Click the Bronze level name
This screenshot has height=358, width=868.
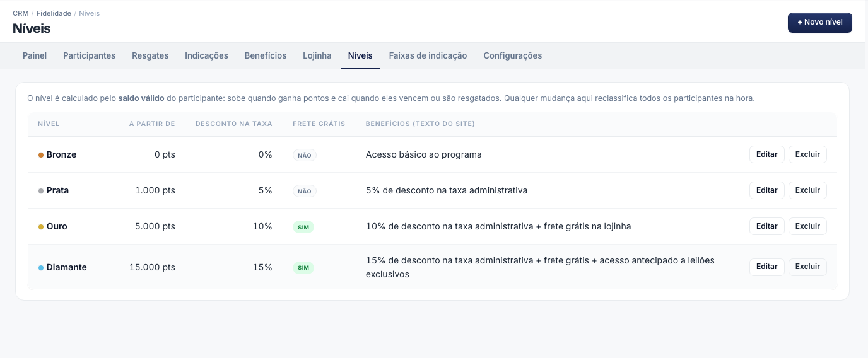(x=61, y=154)
